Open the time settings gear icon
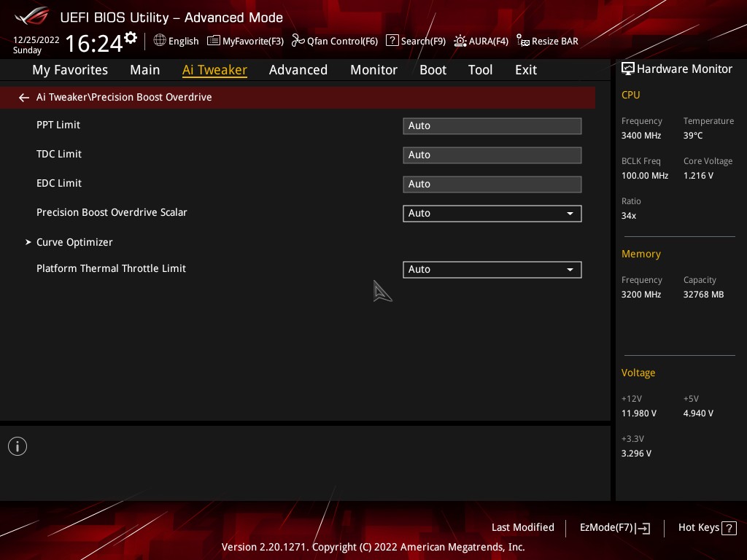Screen dimensions: 747x560 pos(131,38)
